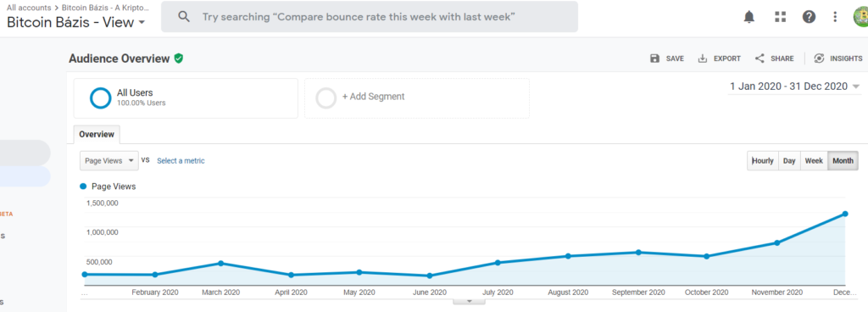The width and height of the screenshot is (868, 312).
Task: Click the Bitcoin Bázis - A Kripto breadcrumb
Action: pyautogui.click(x=105, y=7)
